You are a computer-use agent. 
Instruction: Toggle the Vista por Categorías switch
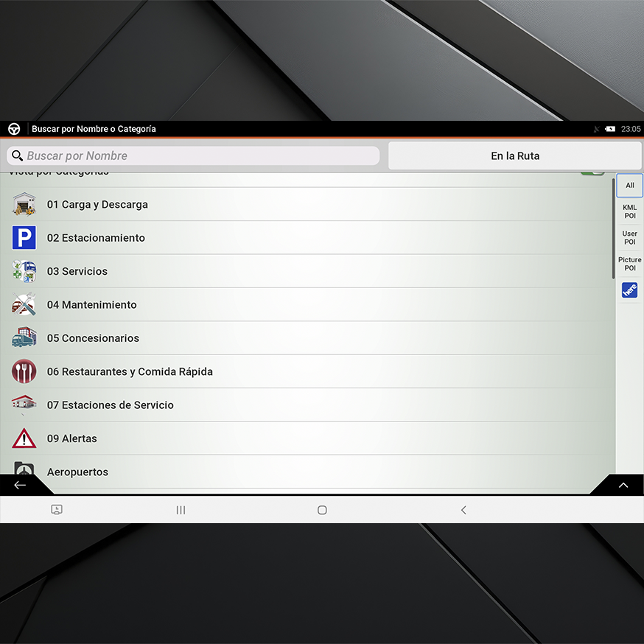coord(592,173)
